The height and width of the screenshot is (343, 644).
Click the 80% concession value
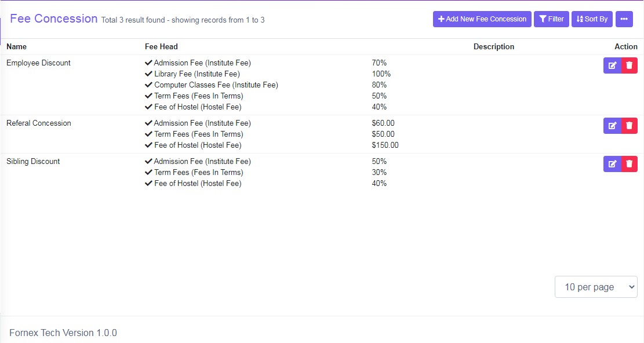click(x=379, y=85)
